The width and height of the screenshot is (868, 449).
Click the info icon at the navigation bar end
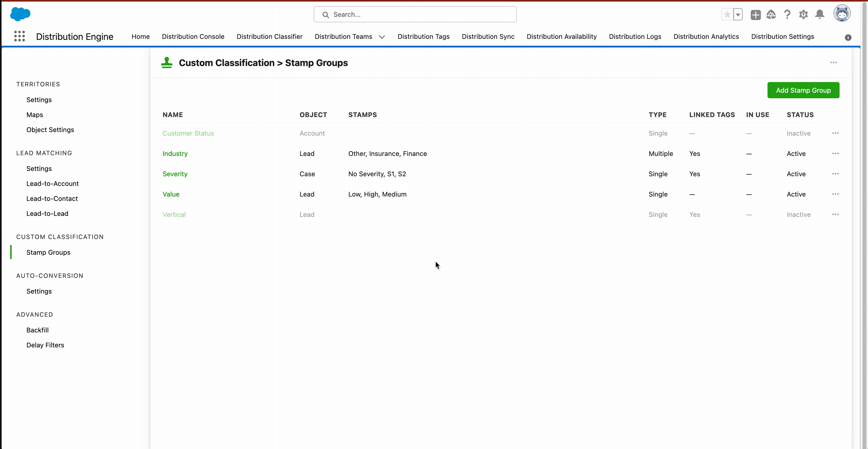[x=848, y=37]
